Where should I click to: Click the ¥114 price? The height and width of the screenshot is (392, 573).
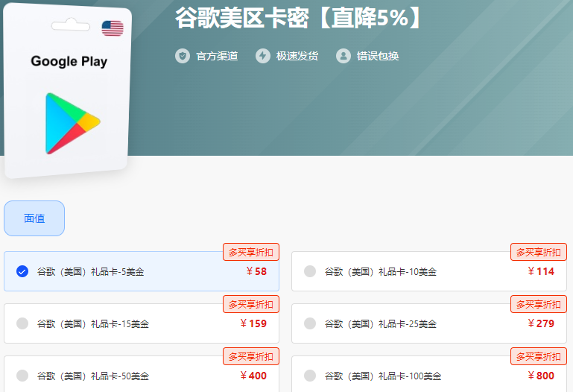pos(541,271)
